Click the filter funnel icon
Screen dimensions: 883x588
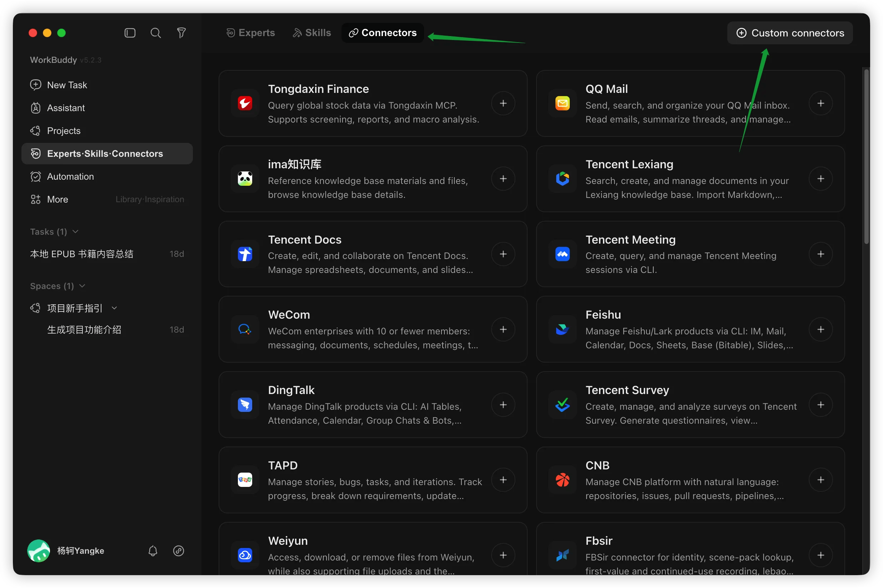181,33
